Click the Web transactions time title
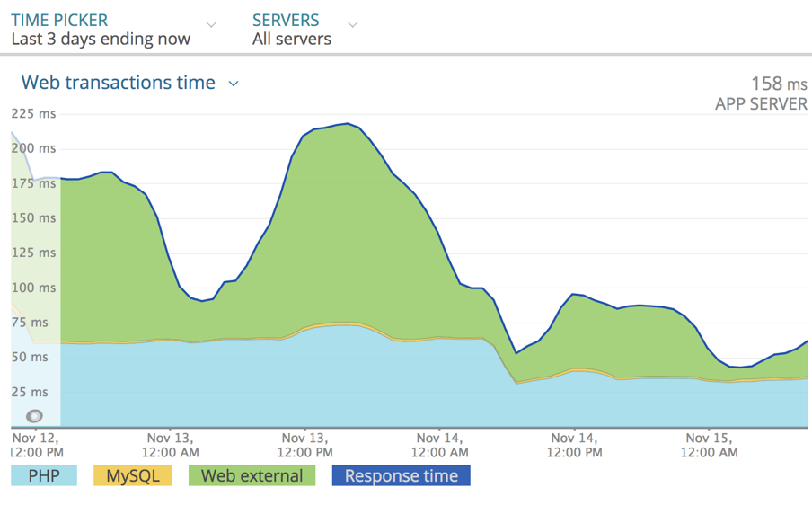Screen dimensions: 812x514 [118, 83]
